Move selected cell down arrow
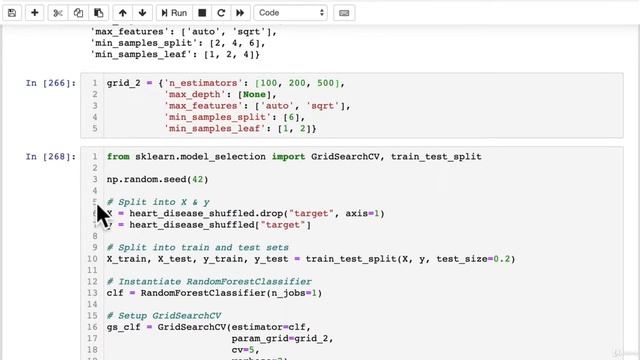Image resolution: width=640 pixels, height=360 pixels. pos(142,13)
